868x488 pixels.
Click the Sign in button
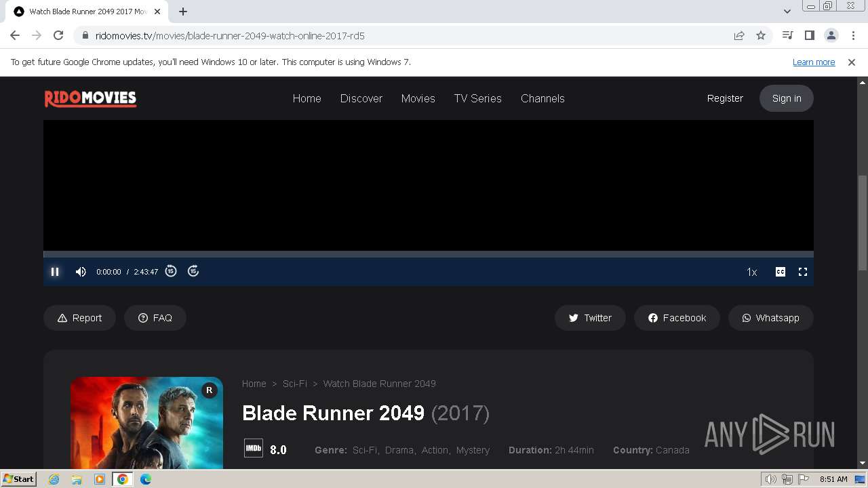pos(787,98)
